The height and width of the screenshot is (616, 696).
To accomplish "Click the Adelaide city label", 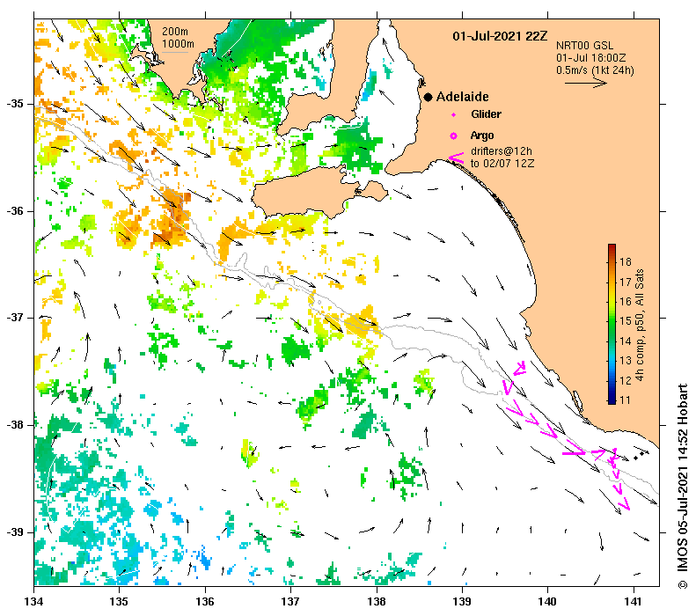I will coord(462,97).
